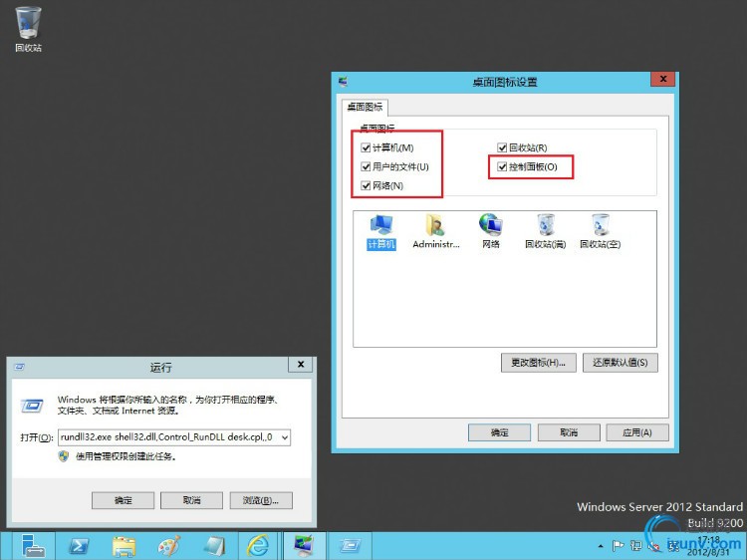Image resolution: width=747 pixels, height=560 pixels.
Task: Confirm with 确定 in 桌面图标设置 dialog
Action: tap(499, 432)
